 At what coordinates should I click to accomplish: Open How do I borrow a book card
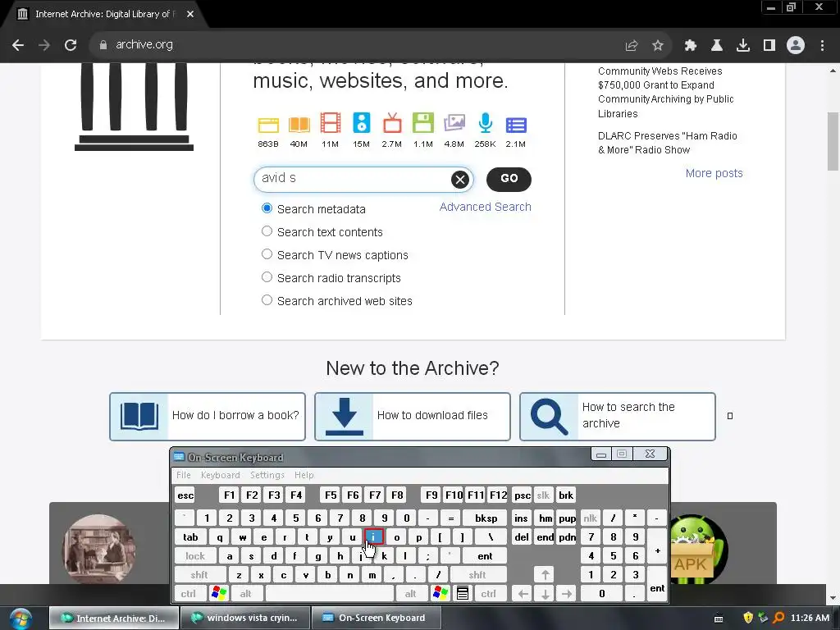point(208,416)
